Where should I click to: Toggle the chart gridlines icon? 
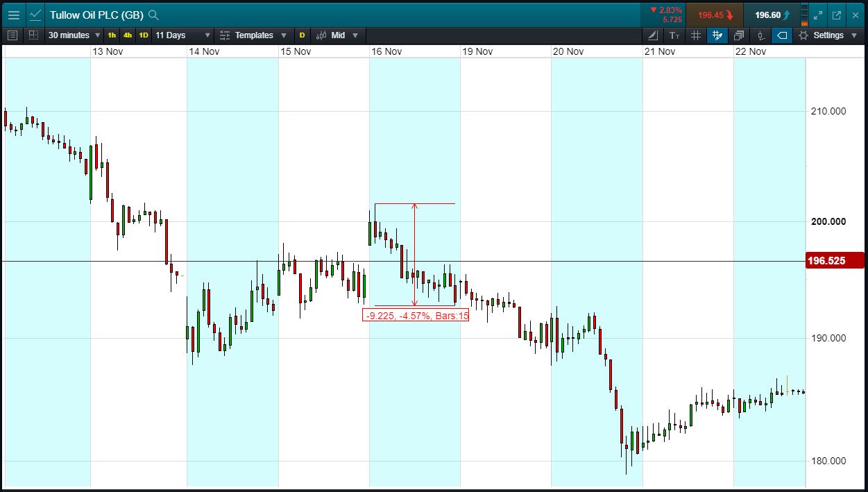pyautogui.click(x=696, y=35)
